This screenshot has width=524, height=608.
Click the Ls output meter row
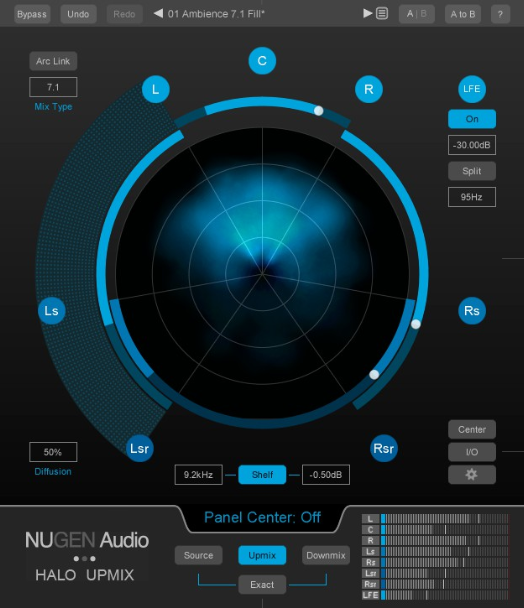click(435, 551)
